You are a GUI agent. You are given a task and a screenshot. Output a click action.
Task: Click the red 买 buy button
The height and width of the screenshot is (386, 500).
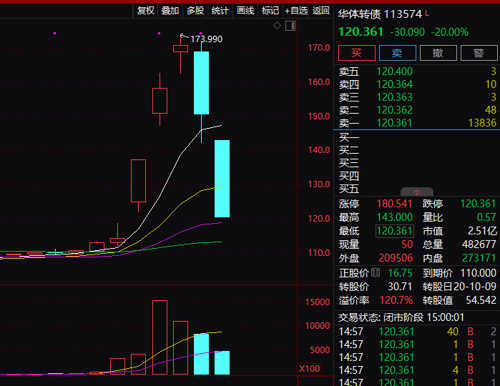[x=357, y=53]
